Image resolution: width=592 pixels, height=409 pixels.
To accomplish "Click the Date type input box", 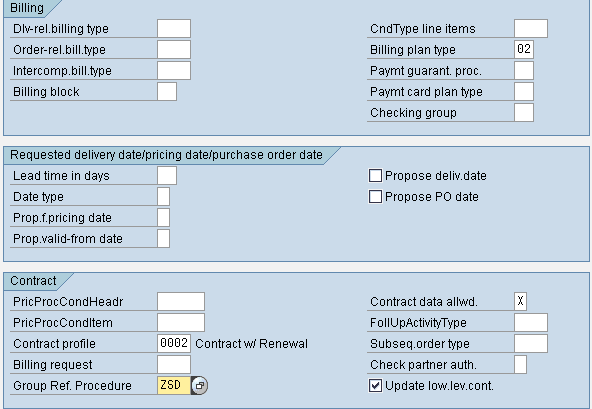I will [163, 197].
